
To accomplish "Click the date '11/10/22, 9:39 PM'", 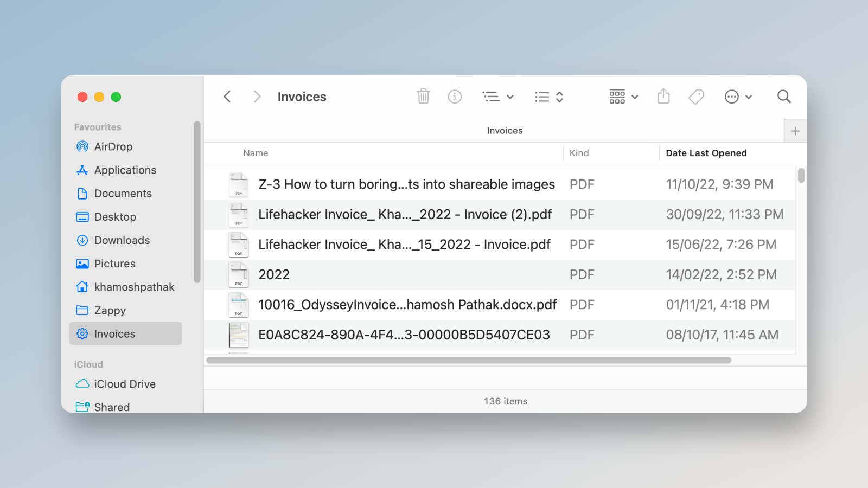I will pos(719,184).
